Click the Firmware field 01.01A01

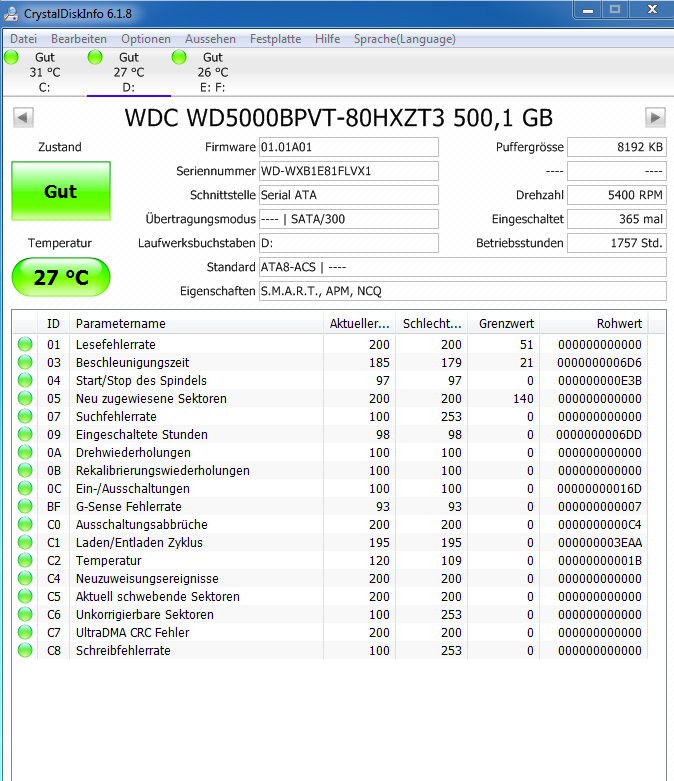pyautogui.click(x=349, y=147)
